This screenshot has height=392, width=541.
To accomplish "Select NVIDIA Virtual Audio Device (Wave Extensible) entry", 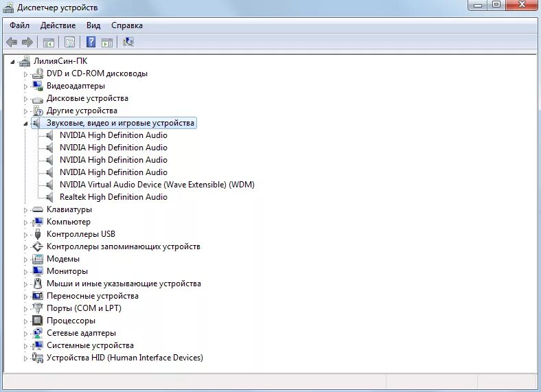I will pyautogui.click(x=157, y=185).
